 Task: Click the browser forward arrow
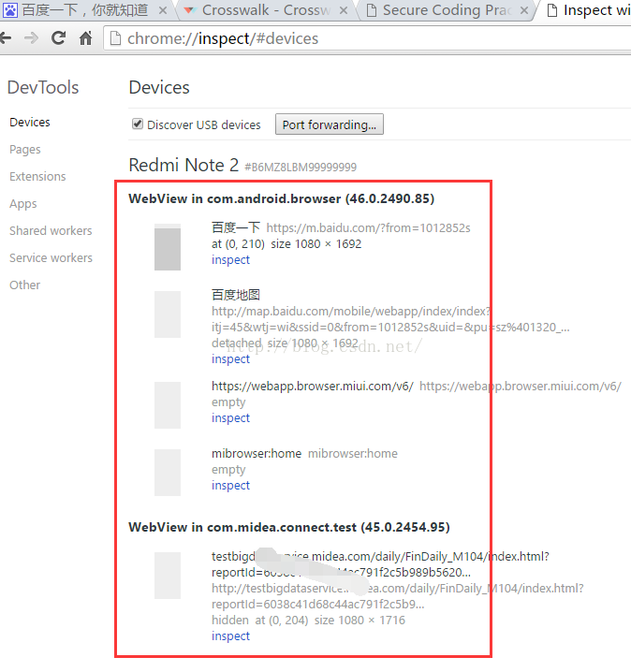point(31,38)
